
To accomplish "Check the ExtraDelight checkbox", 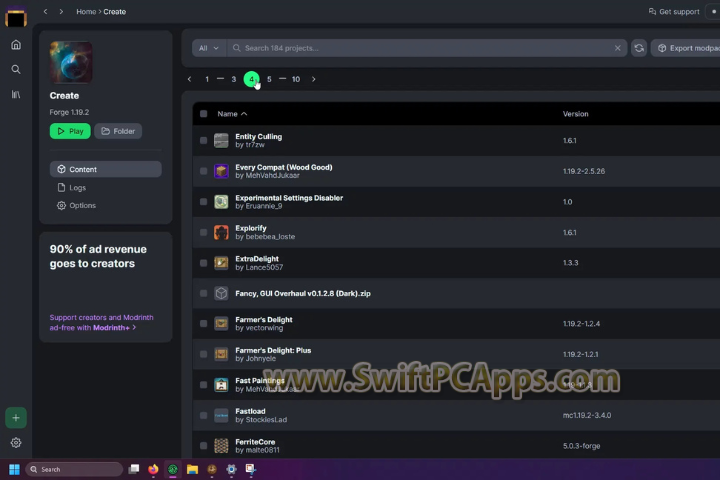I will point(203,263).
